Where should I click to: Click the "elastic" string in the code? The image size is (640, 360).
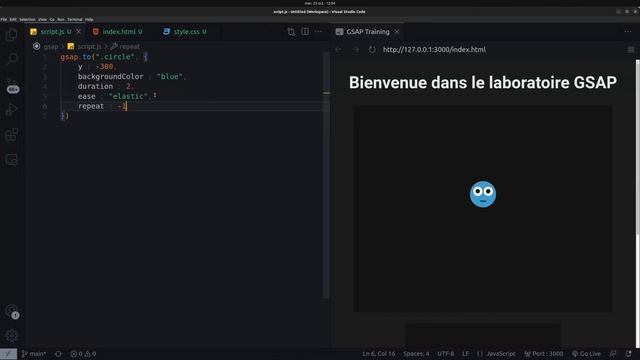128,96
